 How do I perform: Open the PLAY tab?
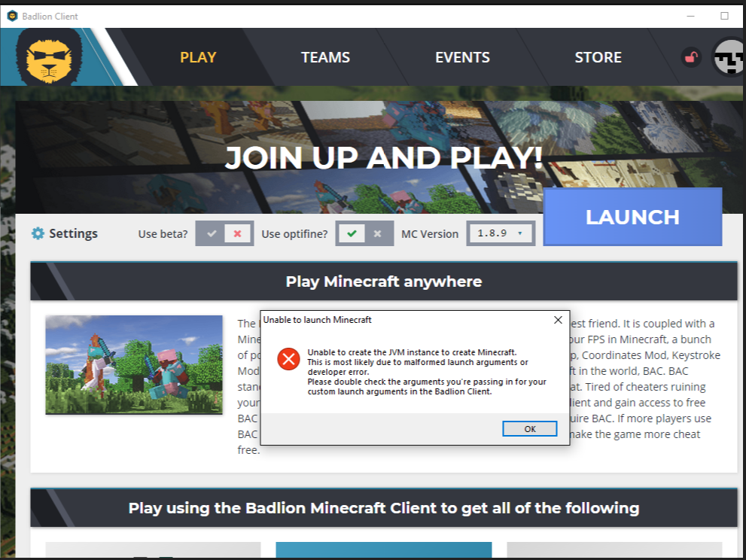(x=198, y=57)
